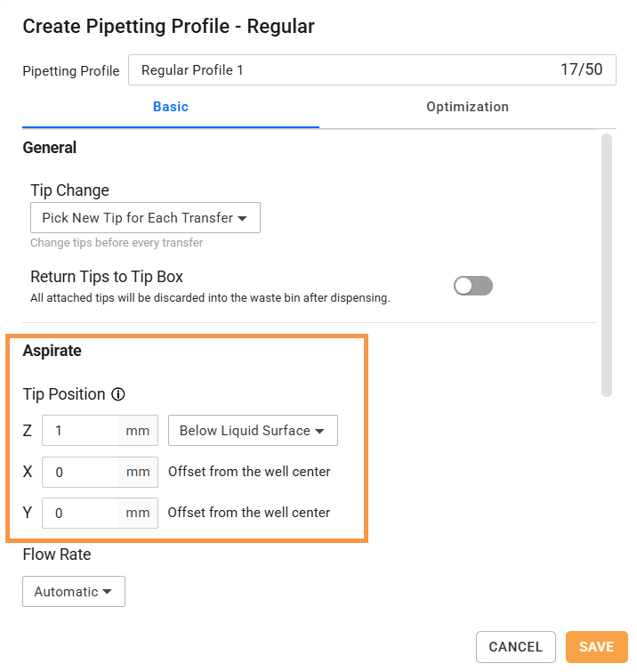Expand the Below Liquid Surface dropdown
637x672 pixels.
coord(253,430)
